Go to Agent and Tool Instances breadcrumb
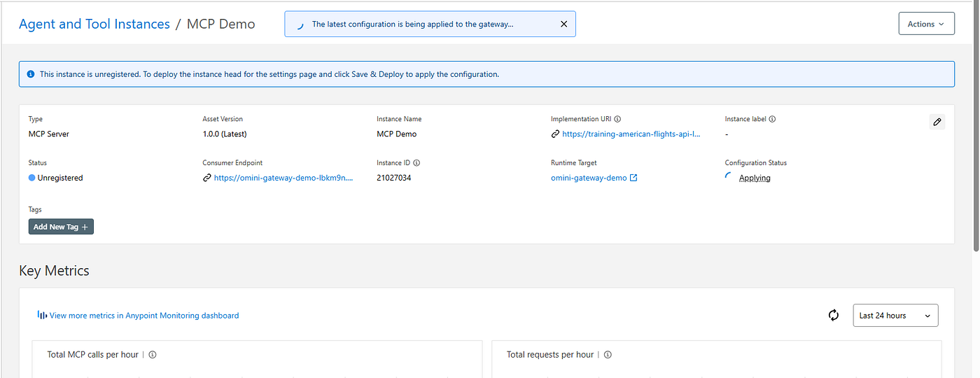980x378 pixels. (94, 24)
